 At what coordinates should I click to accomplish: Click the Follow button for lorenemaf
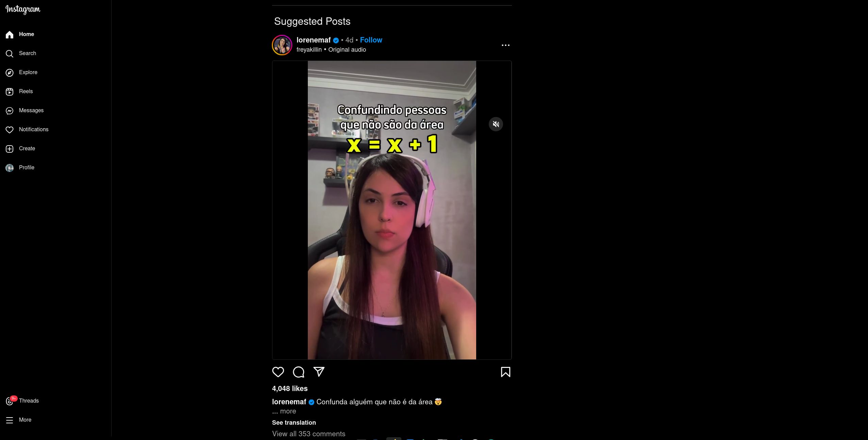[371, 40]
